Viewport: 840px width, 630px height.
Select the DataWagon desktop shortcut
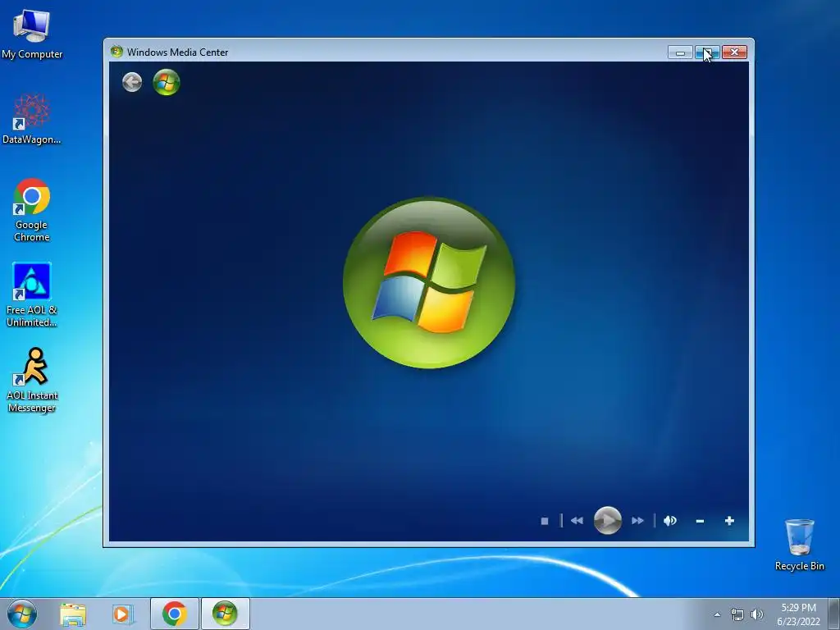point(32,119)
